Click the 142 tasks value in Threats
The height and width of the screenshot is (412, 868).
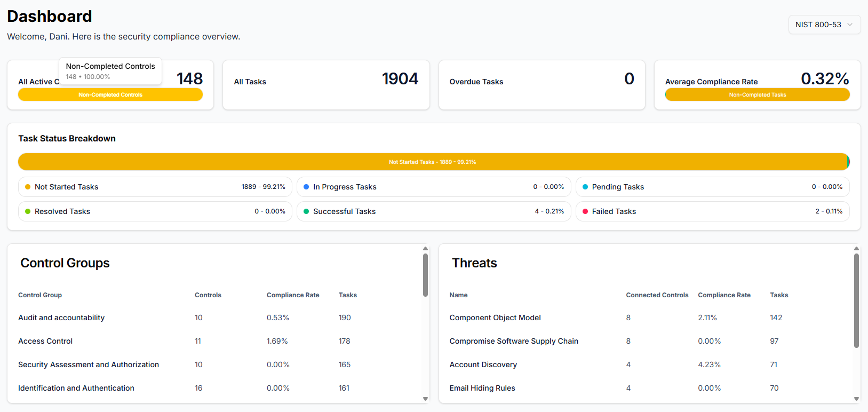tap(776, 318)
